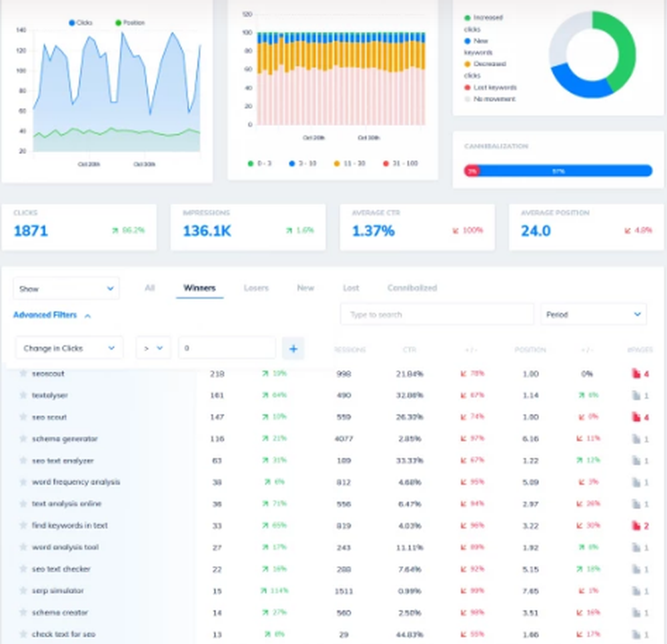Star the seo scout keyword row
The image size is (667, 644).
23,417
